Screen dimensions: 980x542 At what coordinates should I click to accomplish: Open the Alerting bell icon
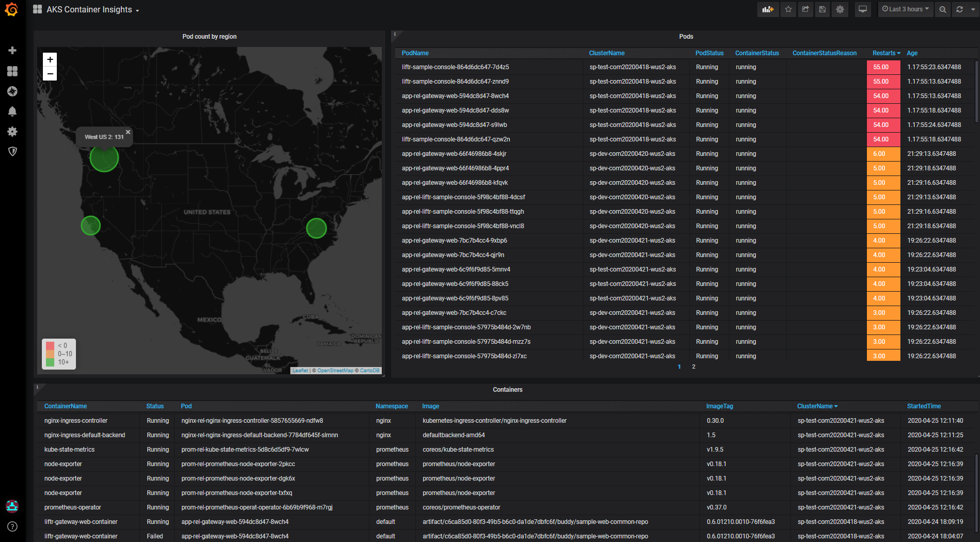[x=12, y=111]
